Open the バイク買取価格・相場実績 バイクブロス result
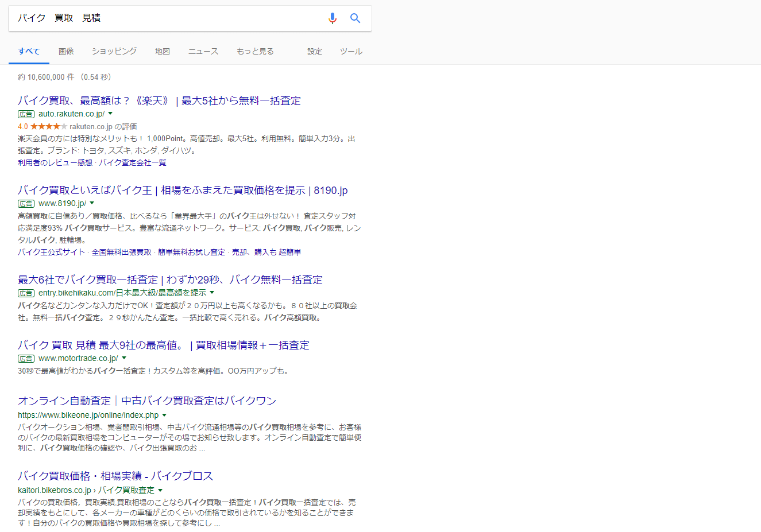Screen dimensions: 761x532 point(115,476)
